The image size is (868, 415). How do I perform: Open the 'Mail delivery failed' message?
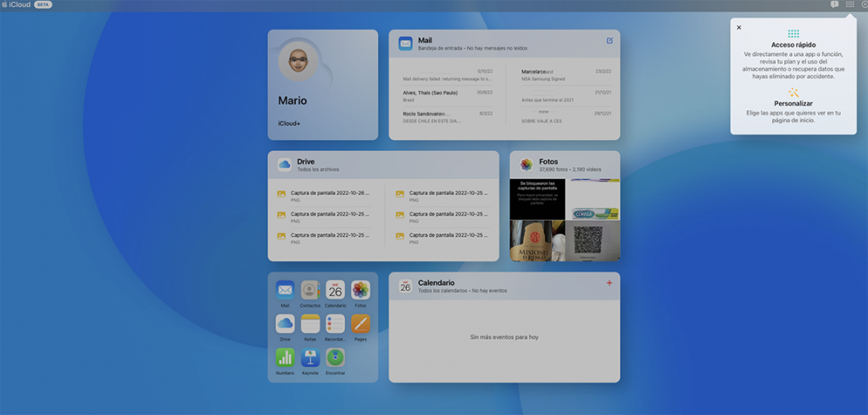(448, 76)
